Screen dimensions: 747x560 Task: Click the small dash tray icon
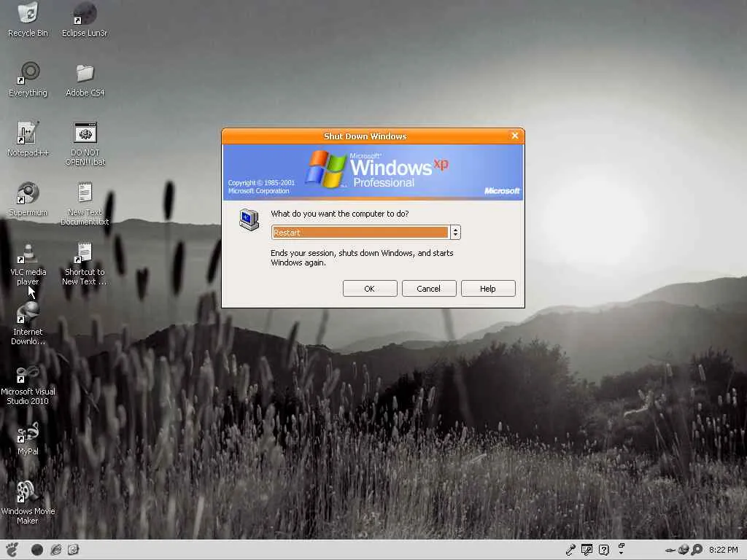[670, 551]
